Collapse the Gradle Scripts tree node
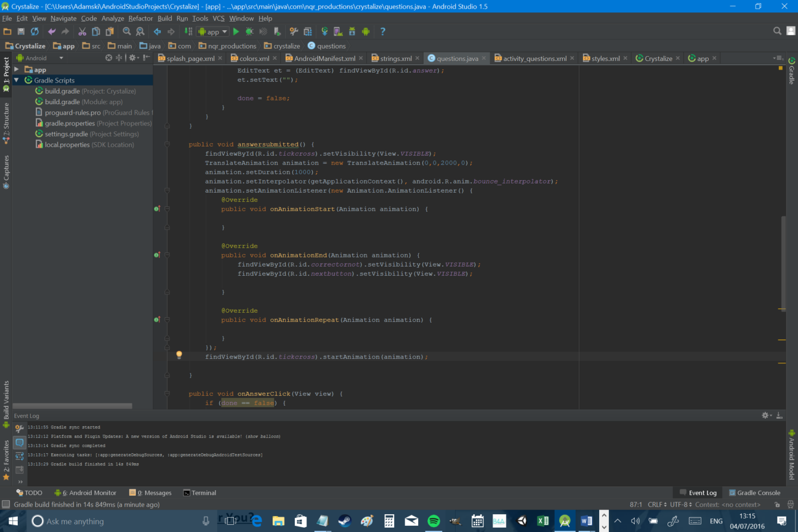Image resolution: width=798 pixels, height=532 pixels. pyautogui.click(x=17, y=81)
